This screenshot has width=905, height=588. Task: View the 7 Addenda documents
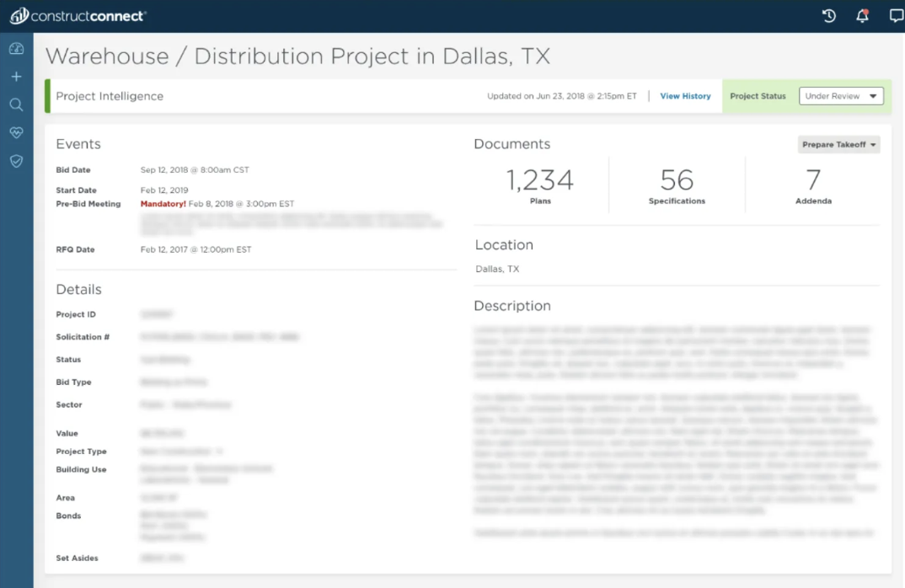point(813,185)
